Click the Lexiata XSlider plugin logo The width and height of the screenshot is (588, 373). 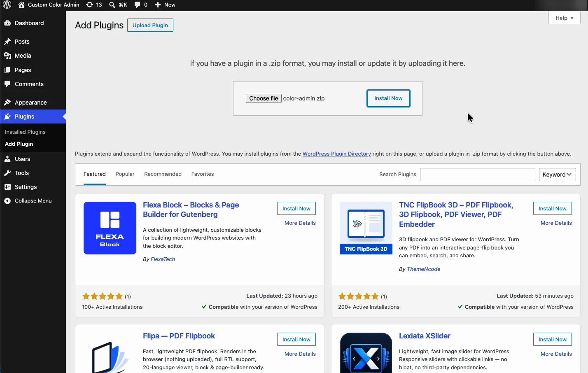366,353
